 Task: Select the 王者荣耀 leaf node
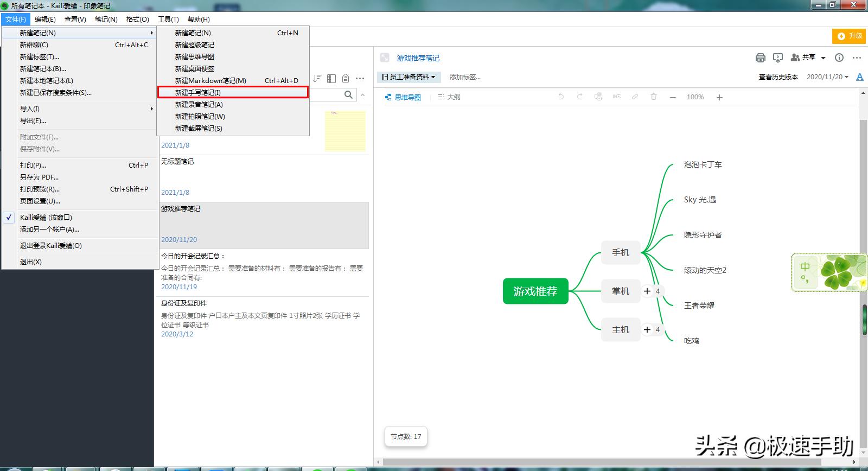coord(699,305)
